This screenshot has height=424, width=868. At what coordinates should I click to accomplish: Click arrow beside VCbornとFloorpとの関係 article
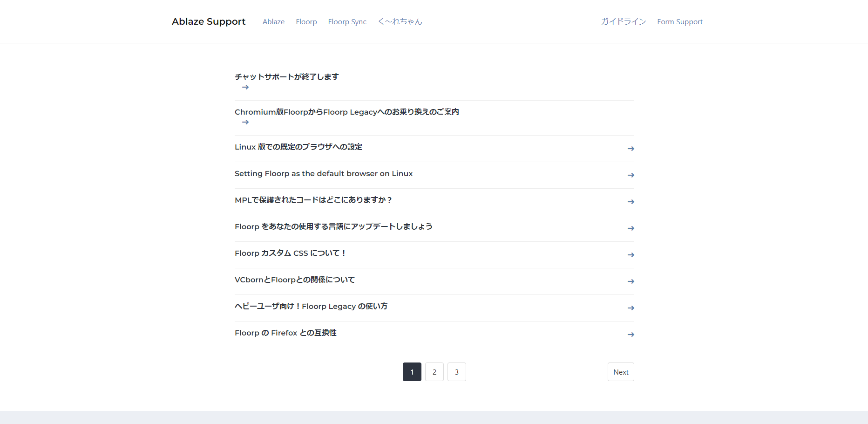coord(631,281)
